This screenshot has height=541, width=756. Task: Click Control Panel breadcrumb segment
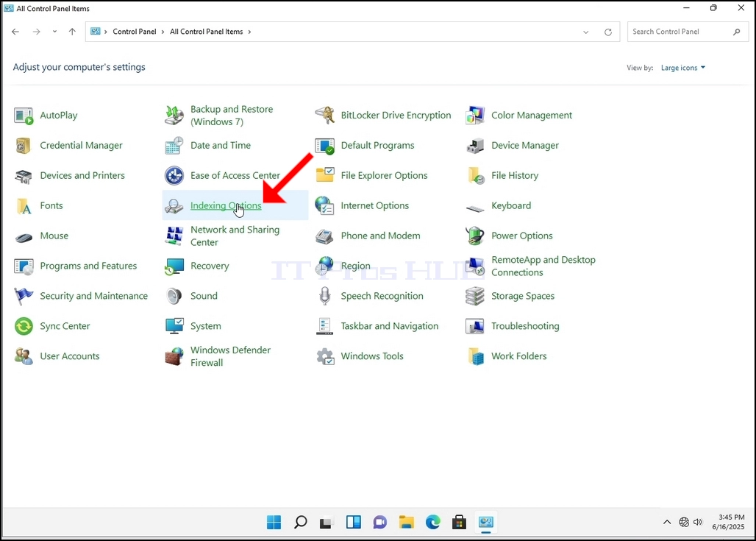(135, 32)
